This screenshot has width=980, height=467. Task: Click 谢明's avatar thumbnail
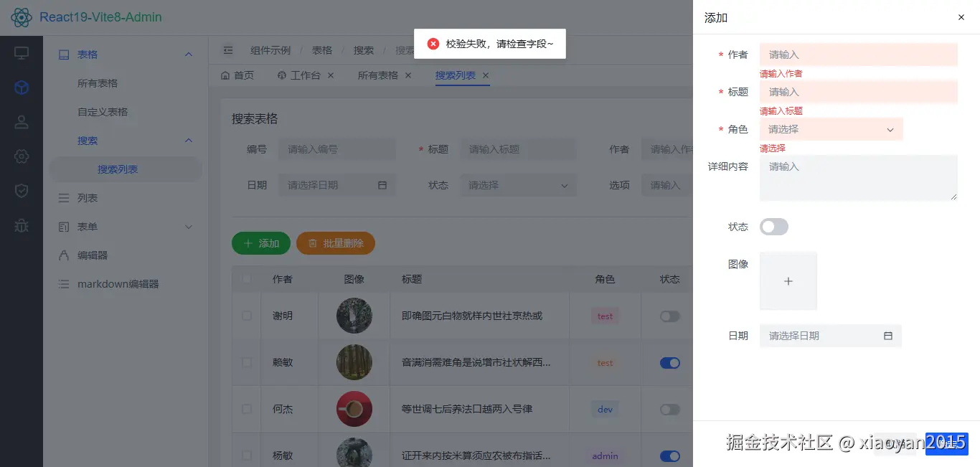[x=354, y=316]
